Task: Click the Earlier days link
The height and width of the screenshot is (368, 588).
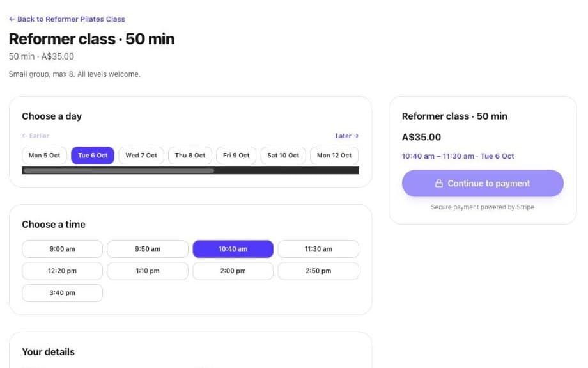Action: [x=36, y=136]
